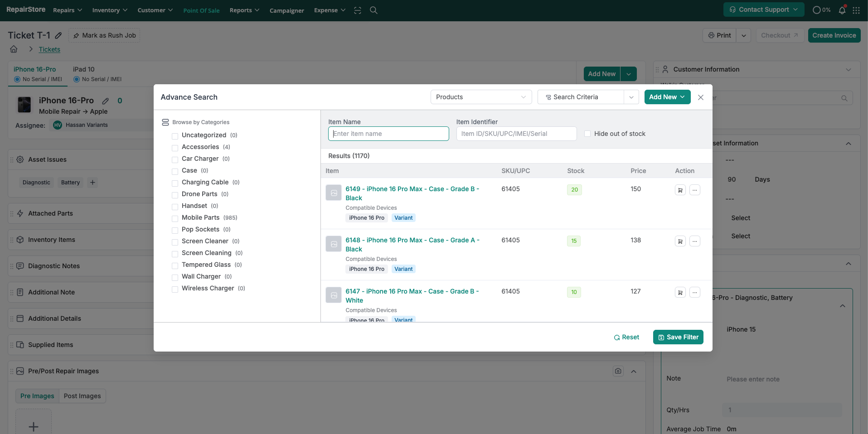
Task: Check the Accessories category checkbox
Action: [x=175, y=148]
